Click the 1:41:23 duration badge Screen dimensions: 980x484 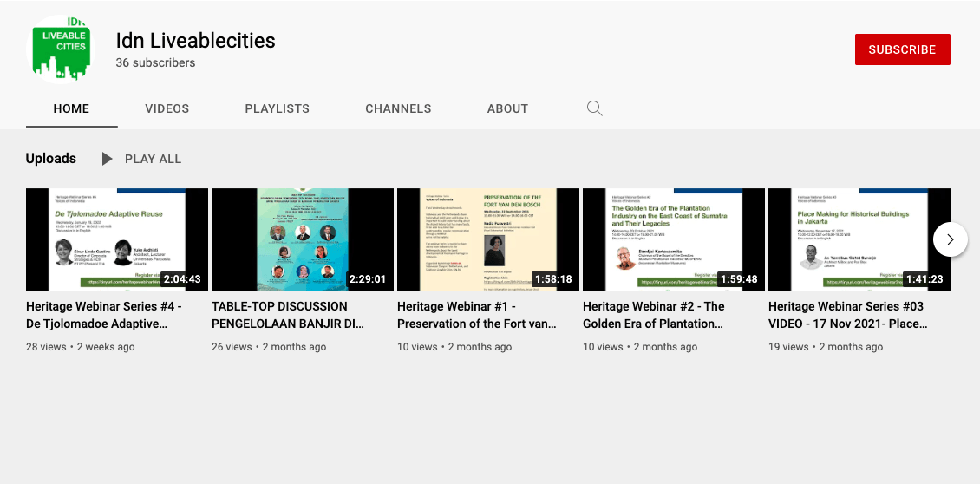[924, 279]
